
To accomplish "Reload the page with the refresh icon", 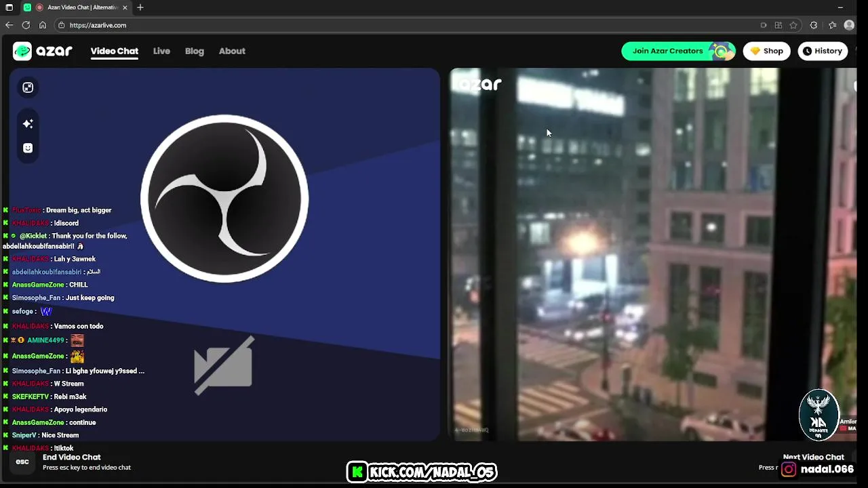I will (26, 25).
